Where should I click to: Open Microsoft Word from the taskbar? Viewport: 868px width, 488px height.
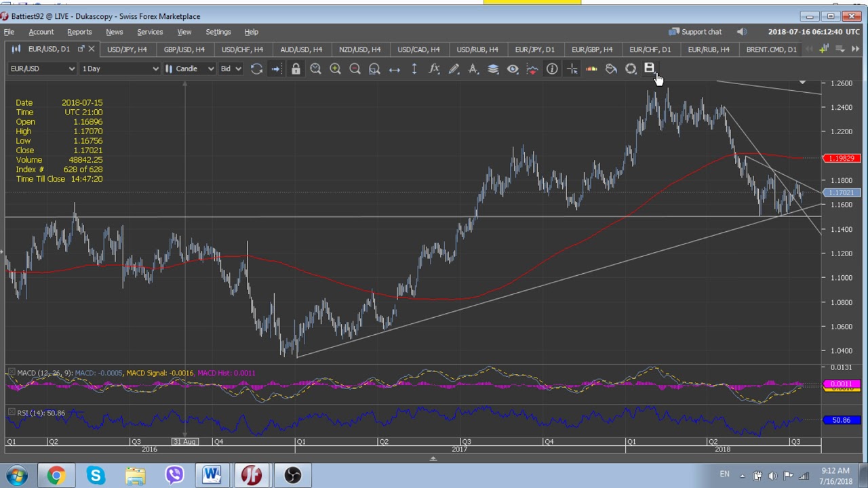212,475
